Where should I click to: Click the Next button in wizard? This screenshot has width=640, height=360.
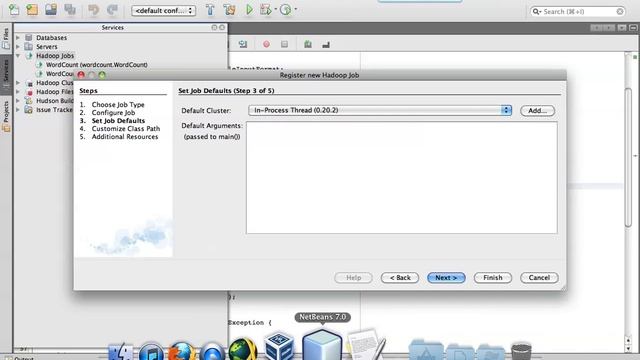tap(446, 278)
